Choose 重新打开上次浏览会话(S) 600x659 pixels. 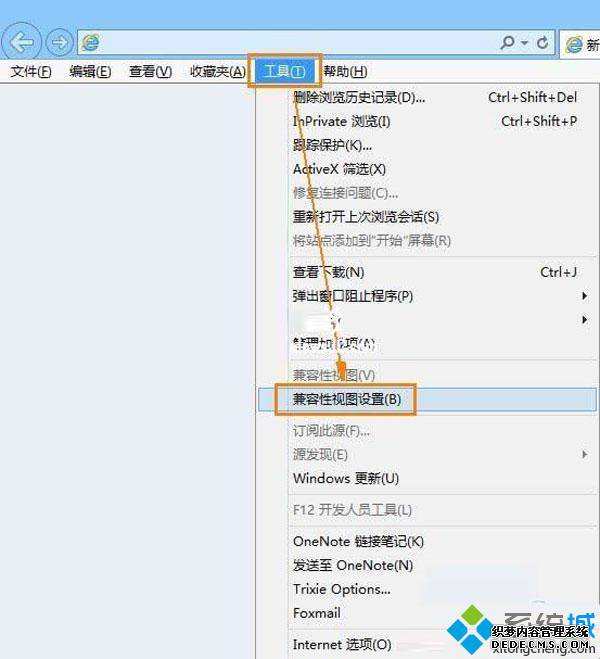(427, 217)
